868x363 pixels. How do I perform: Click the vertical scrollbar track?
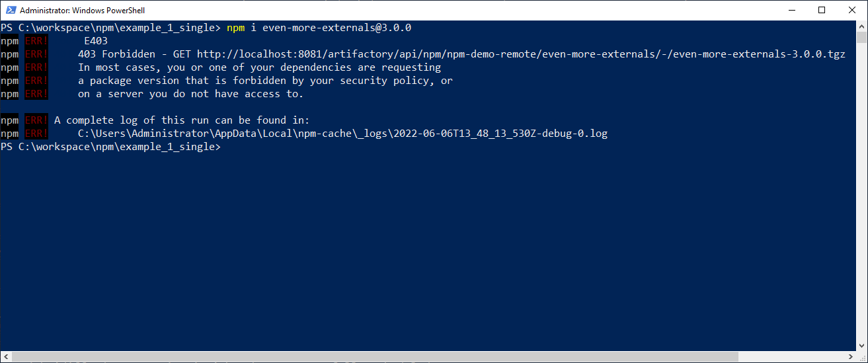[x=862, y=198]
